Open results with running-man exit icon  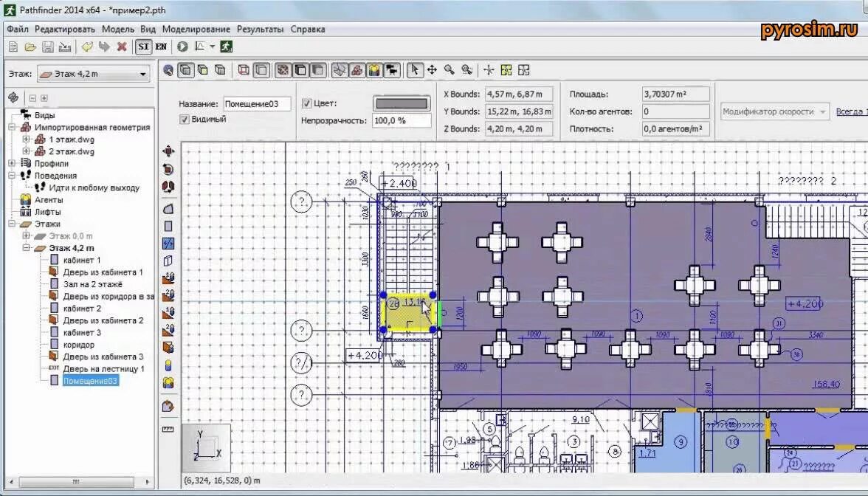point(226,47)
